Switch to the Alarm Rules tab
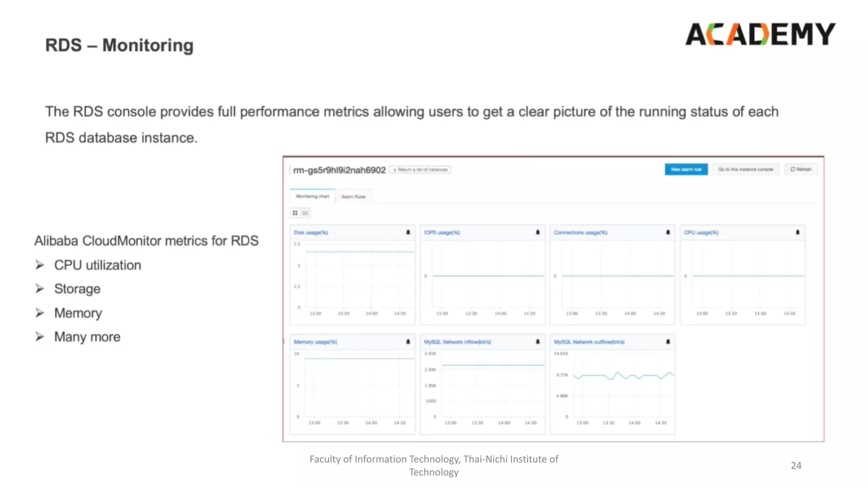The image size is (868, 488). click(353, 197)
